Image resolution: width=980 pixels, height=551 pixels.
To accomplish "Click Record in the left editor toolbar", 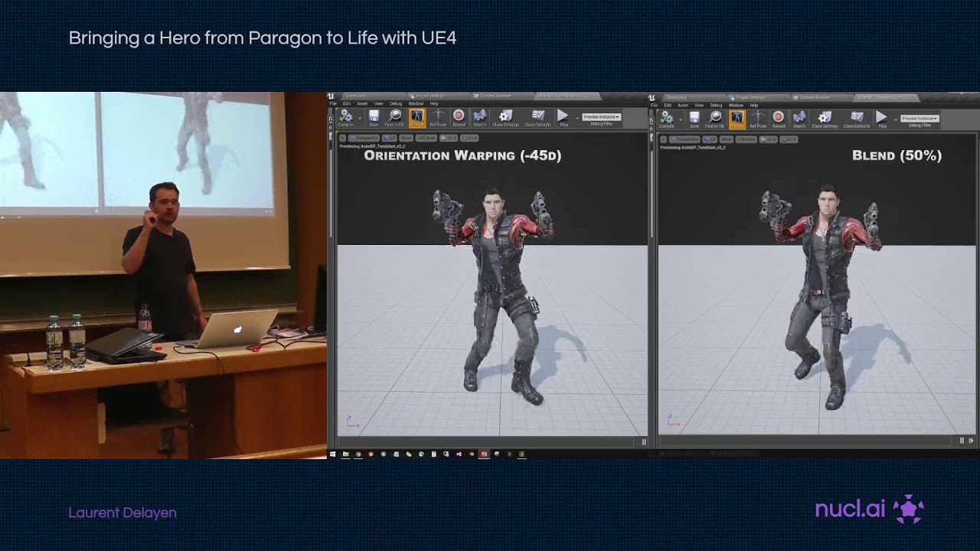I will coord(459,117).
